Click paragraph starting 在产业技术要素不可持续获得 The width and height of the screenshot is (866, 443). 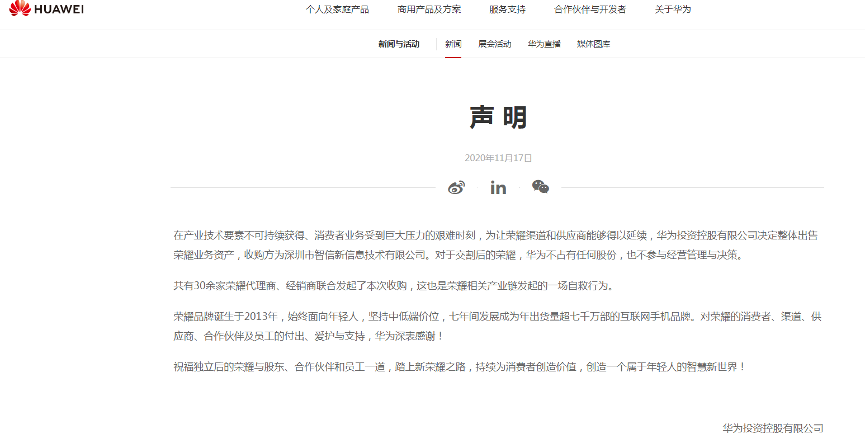coord(495,245)
